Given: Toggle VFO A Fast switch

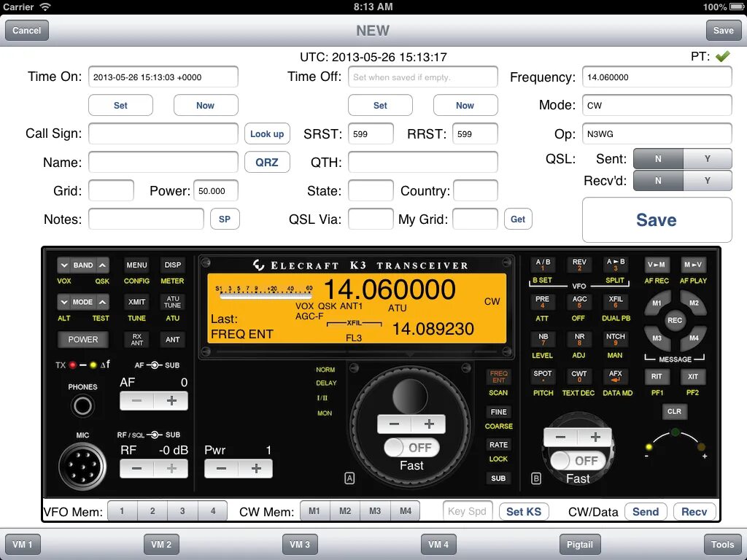Looking at the screenshot, I should 411,448.
